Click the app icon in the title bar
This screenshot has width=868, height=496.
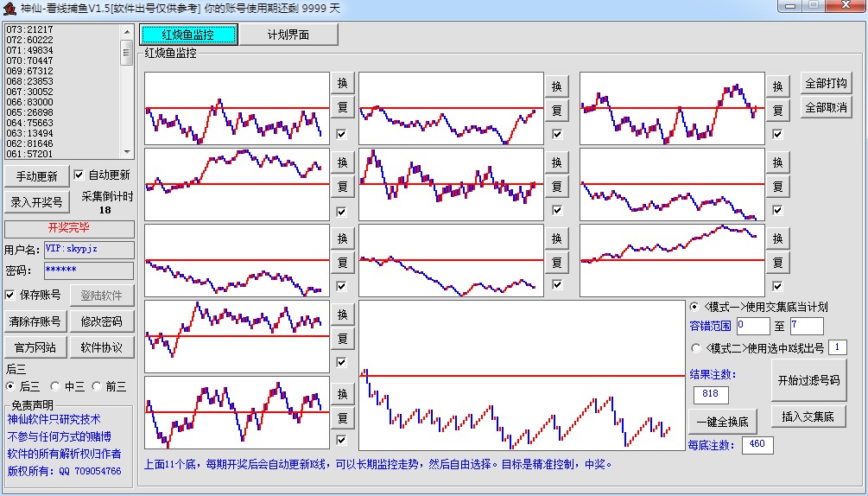[x=9, y=8]
